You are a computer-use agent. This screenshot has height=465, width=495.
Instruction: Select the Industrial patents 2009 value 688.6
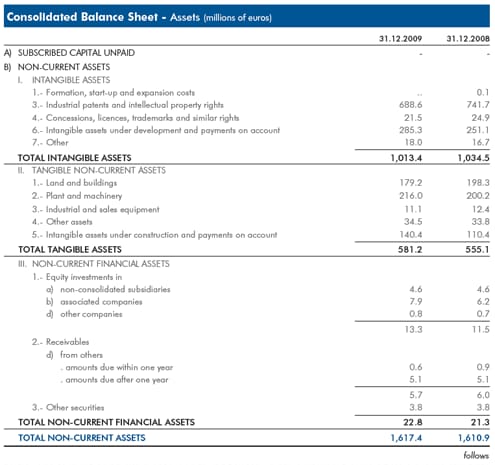coord(410,105)
